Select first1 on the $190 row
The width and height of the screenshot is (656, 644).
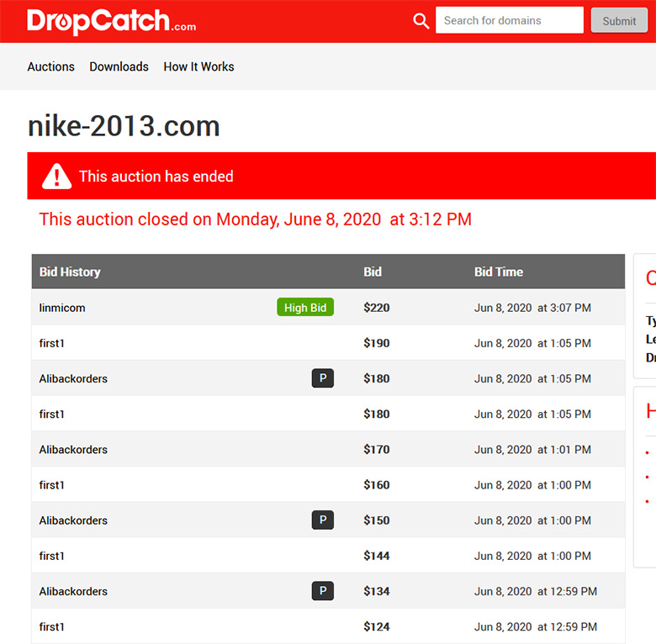coord(52,343)
